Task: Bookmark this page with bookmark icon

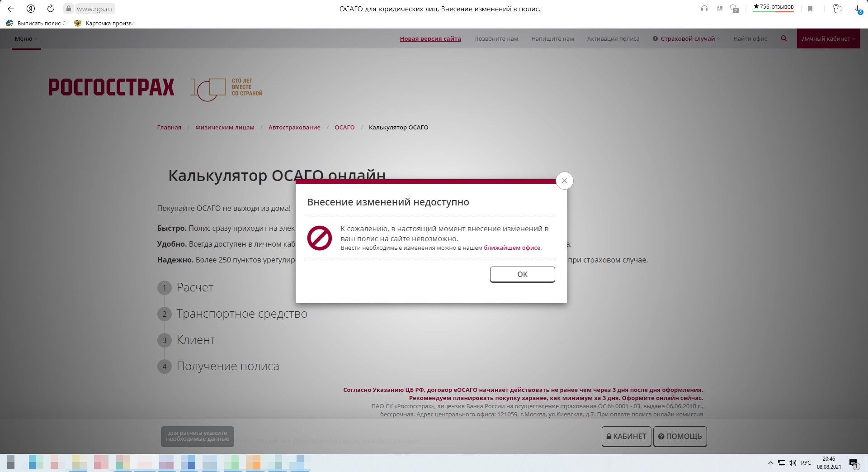Action: [810, 9]
